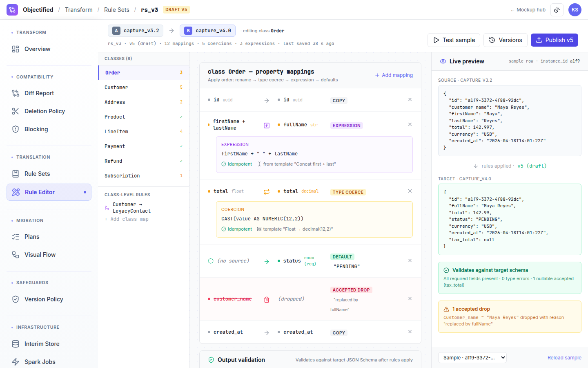Select the Address class
Image resolution: width=588 pixels, height=368 pixels.
point(144,102)
